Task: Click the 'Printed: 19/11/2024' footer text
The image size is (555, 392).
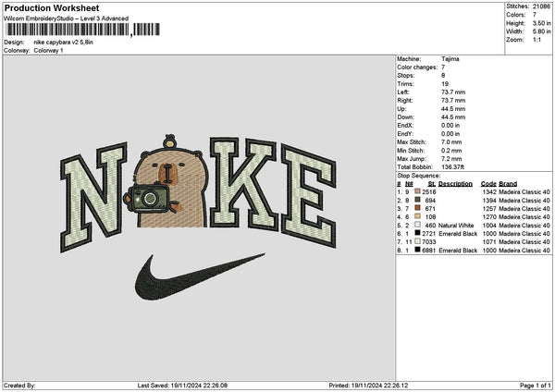Action: 368,386
